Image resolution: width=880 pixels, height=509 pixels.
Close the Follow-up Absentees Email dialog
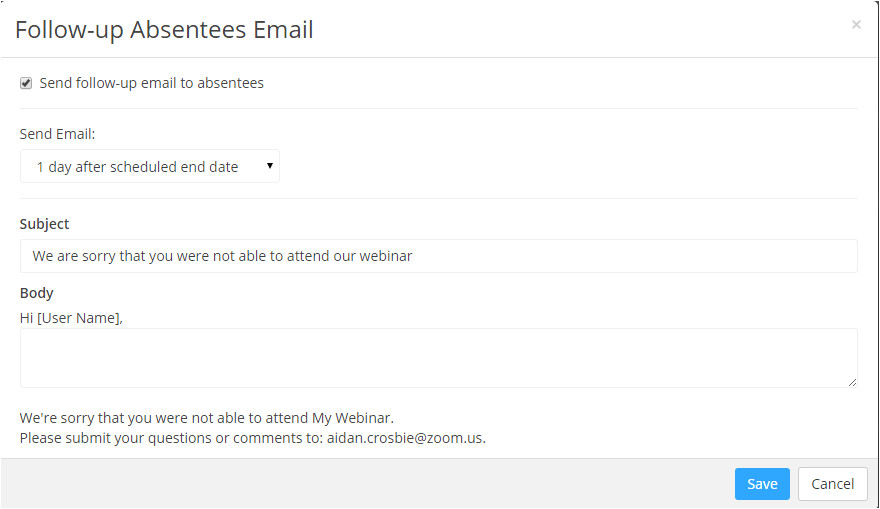point(856,25)
